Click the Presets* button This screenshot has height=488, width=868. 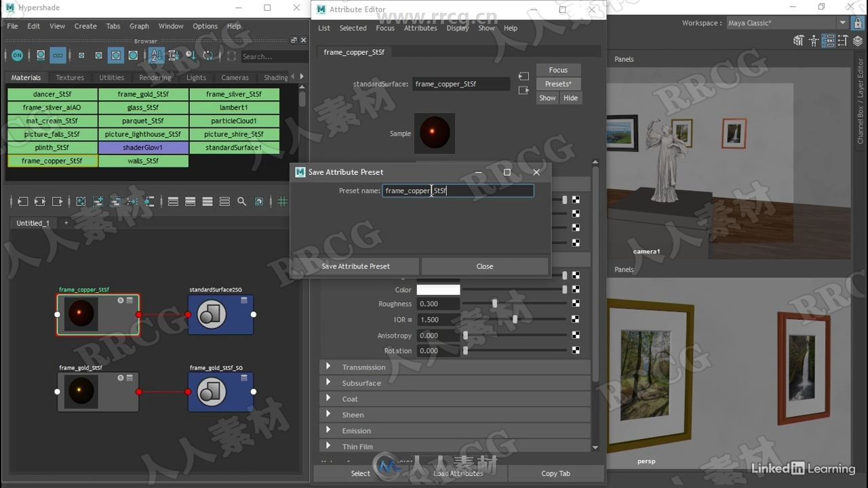point(558,84)
